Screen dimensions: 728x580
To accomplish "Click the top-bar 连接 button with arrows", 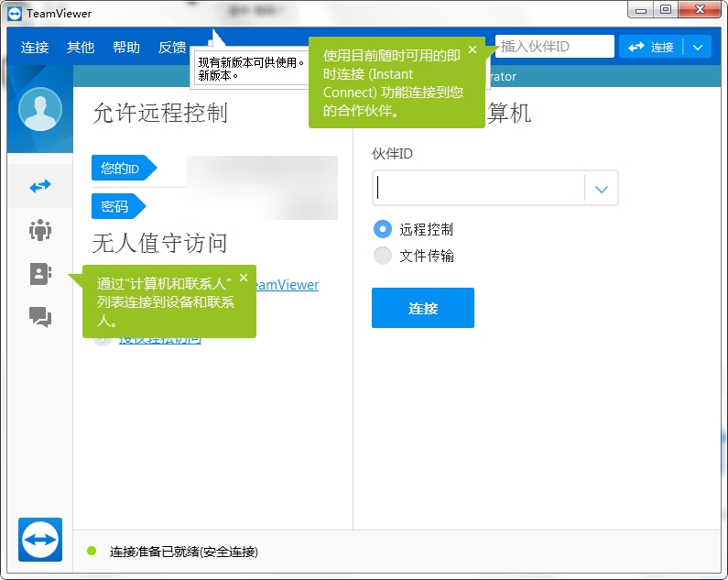I will (650, 47).
